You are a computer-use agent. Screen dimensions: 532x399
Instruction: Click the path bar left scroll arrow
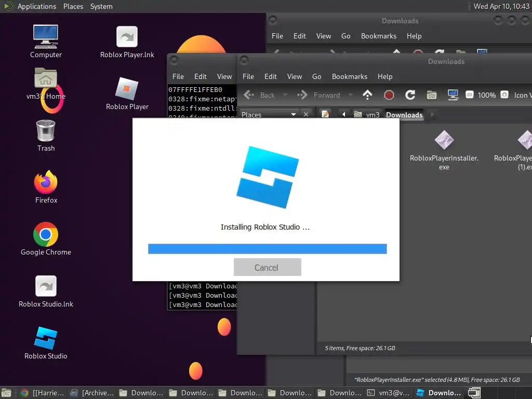(344, 114)
